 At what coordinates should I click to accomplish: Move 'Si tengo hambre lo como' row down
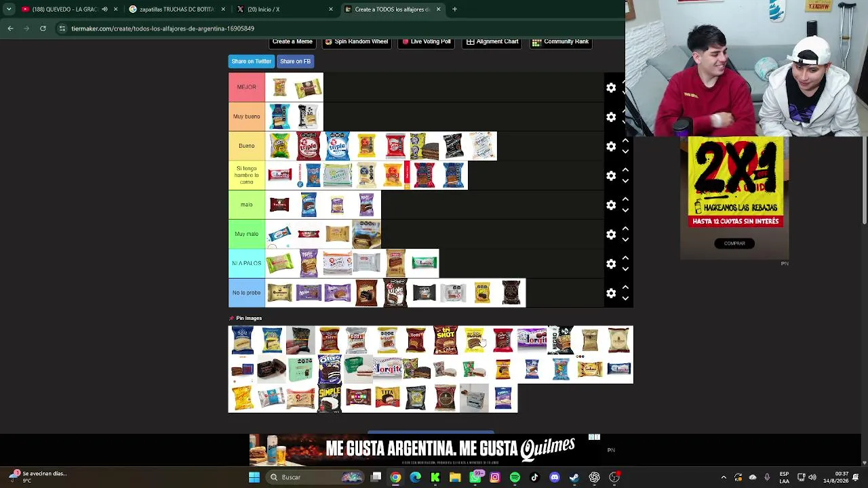pos(625,181)
